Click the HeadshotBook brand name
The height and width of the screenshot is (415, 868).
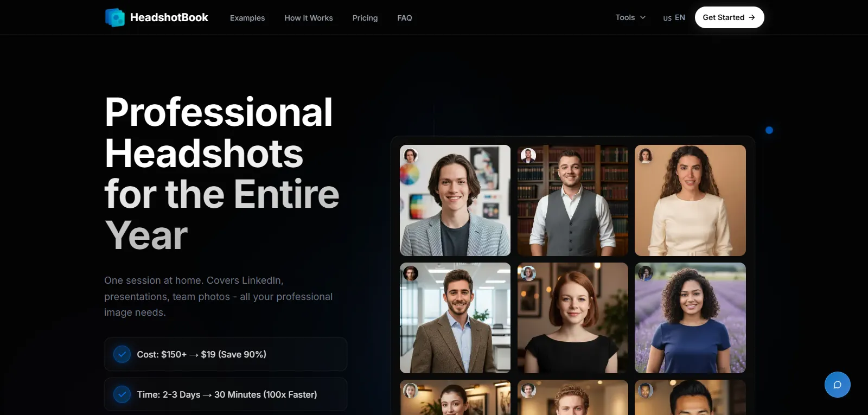tap(169, 17)
